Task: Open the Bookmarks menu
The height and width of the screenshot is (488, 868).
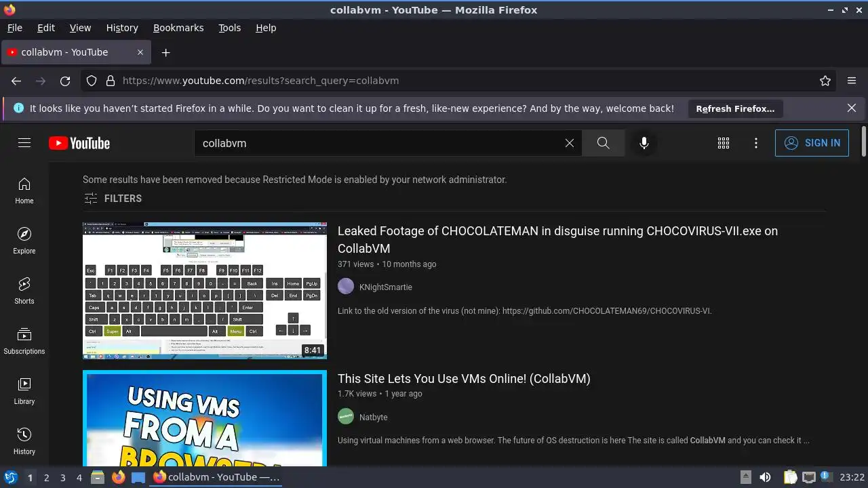Action: coord(178,28)
